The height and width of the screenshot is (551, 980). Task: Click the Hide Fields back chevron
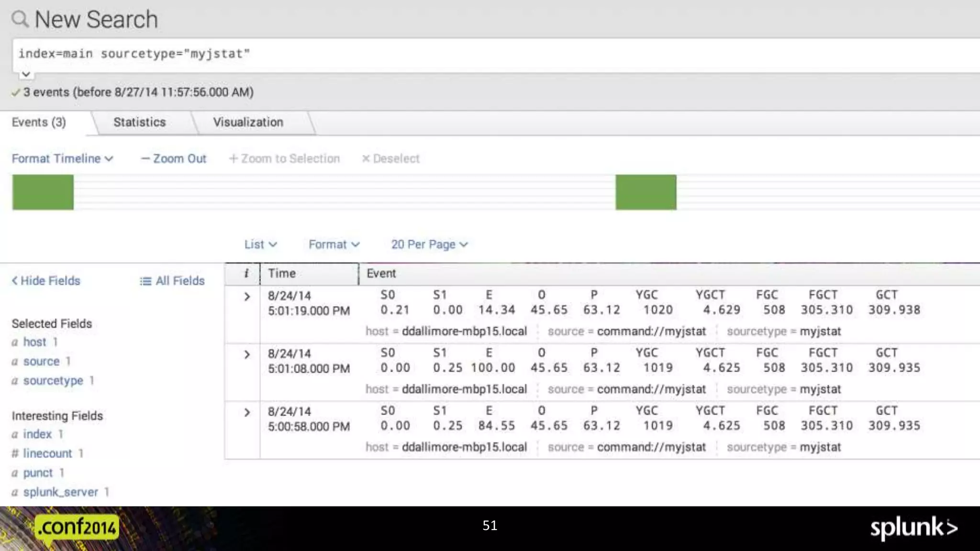coord(15,281)
